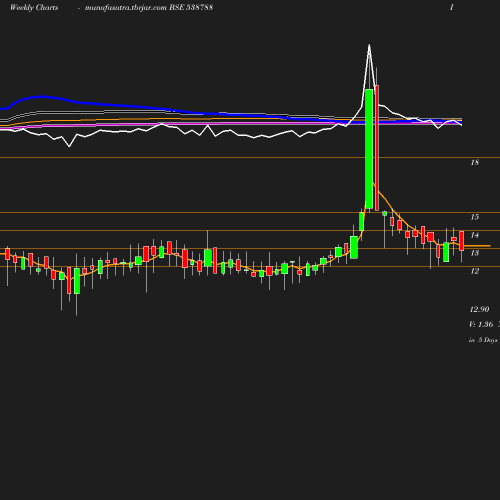Click the price axis label 12

pos(475,271)
